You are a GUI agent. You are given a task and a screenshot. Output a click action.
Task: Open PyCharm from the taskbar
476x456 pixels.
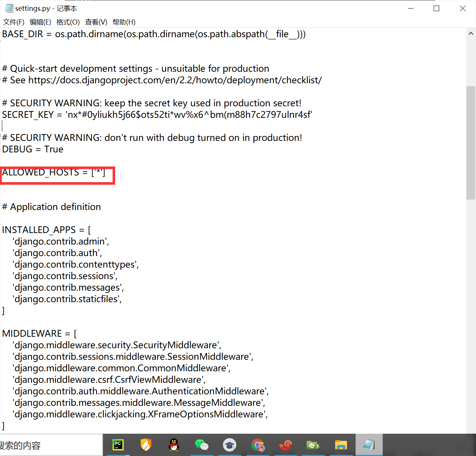(x=118, y=445)
